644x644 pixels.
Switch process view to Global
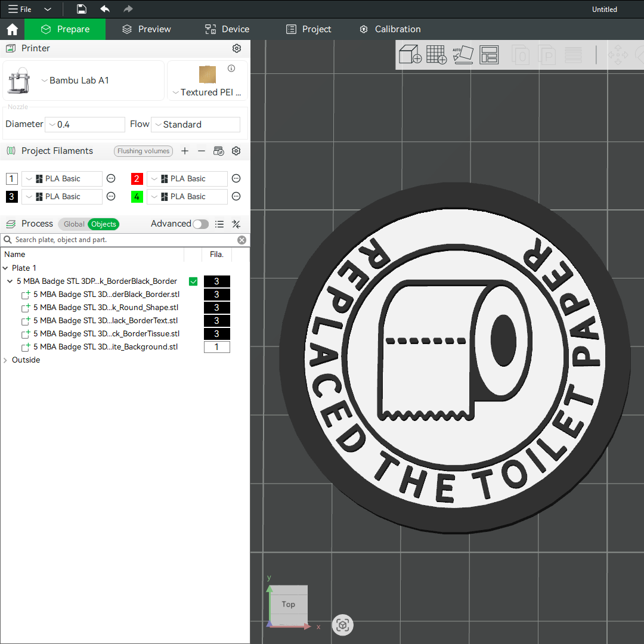pyautogui.click(x=74, y=224)
